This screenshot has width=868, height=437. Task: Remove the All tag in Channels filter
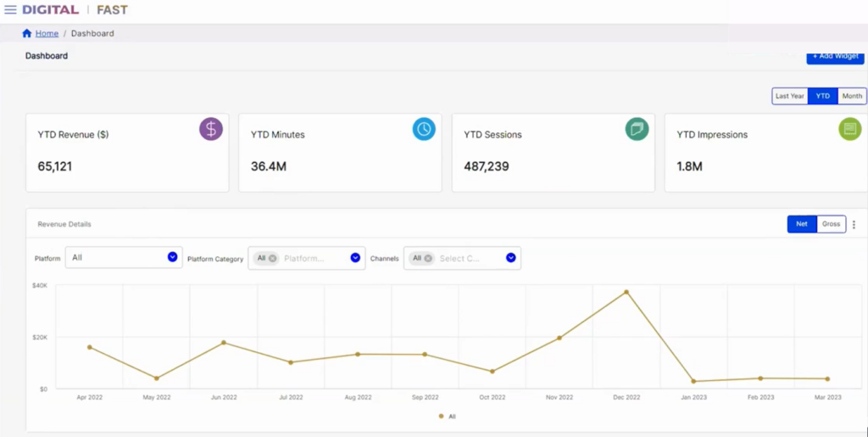tap(428, 259)
